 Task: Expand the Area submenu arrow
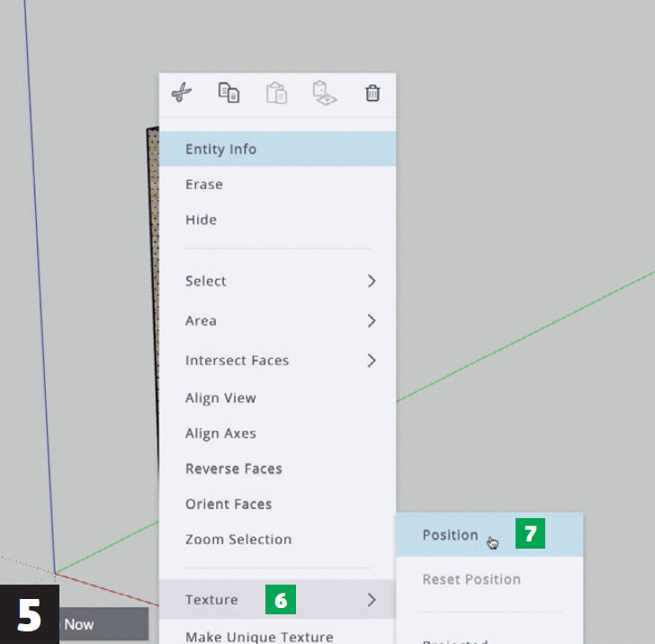(x=372, y=321)
